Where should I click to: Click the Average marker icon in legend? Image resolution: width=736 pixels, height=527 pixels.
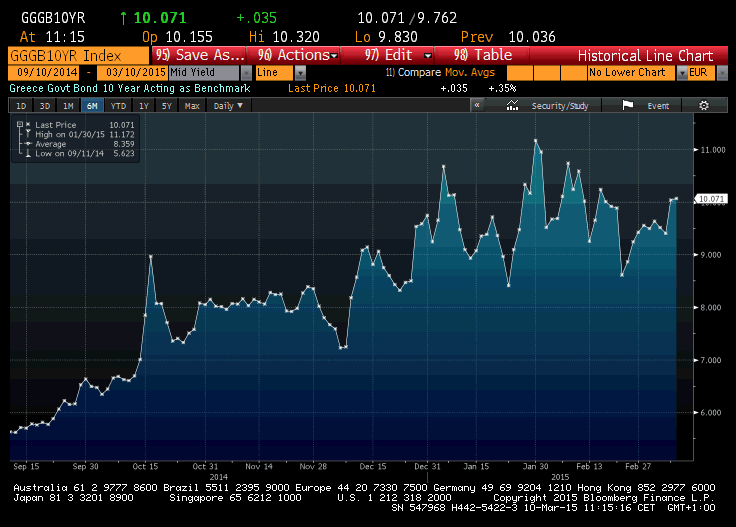point(28,144)
